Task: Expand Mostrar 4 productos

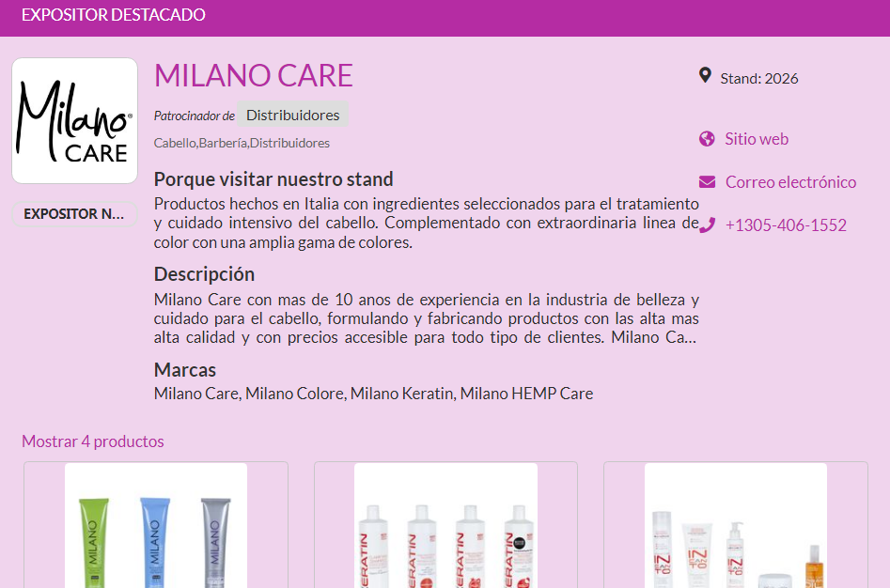Action: pos(92,441)
